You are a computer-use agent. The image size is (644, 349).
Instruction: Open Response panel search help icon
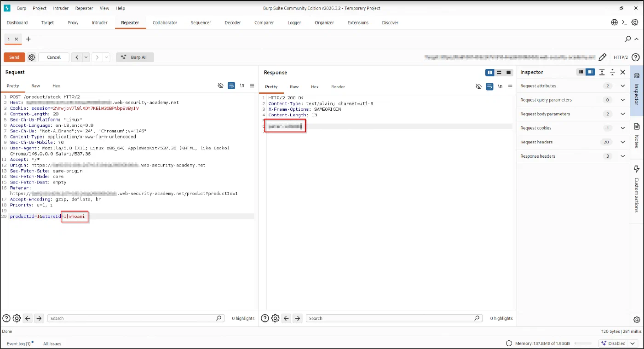(264, 318)
